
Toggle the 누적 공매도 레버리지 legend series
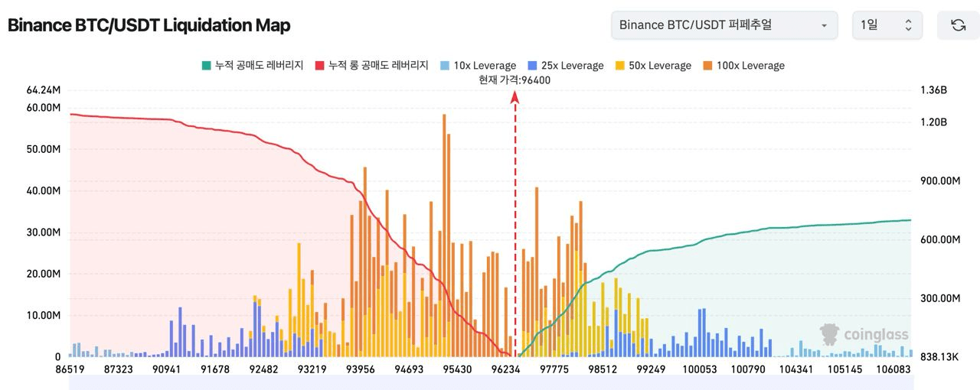coord(251,66)
